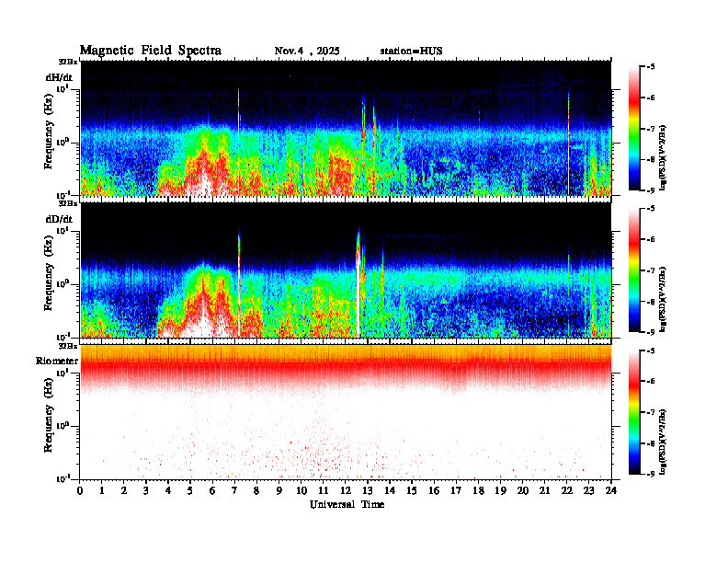Click the "station=HUS" label
Image resolution: width=728 pixels, height=563 pixels.
tap(412, 52)
